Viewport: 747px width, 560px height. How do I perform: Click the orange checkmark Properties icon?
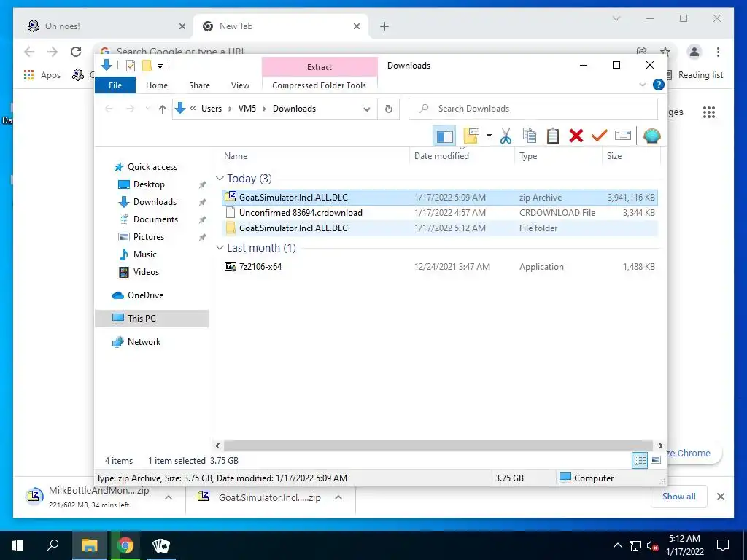[x=600, y=136]
